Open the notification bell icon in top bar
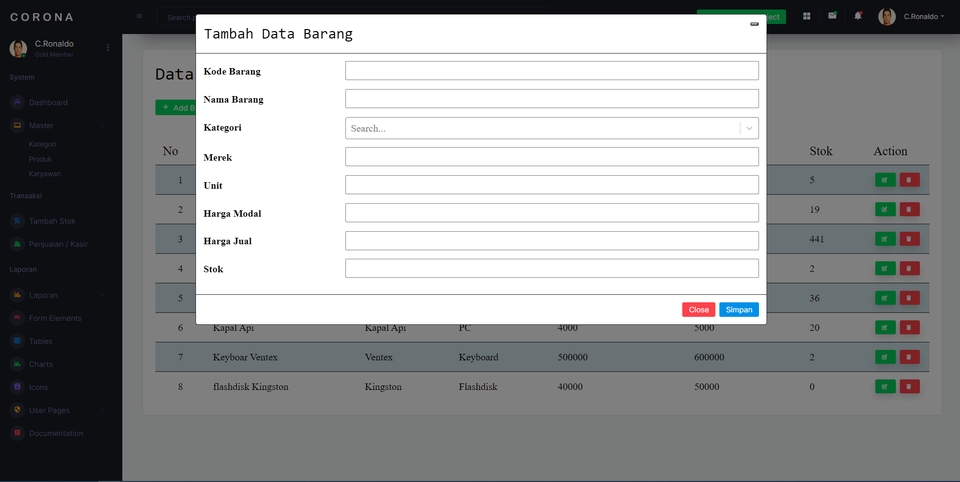 pyautogui.click(x=858, y=16)
